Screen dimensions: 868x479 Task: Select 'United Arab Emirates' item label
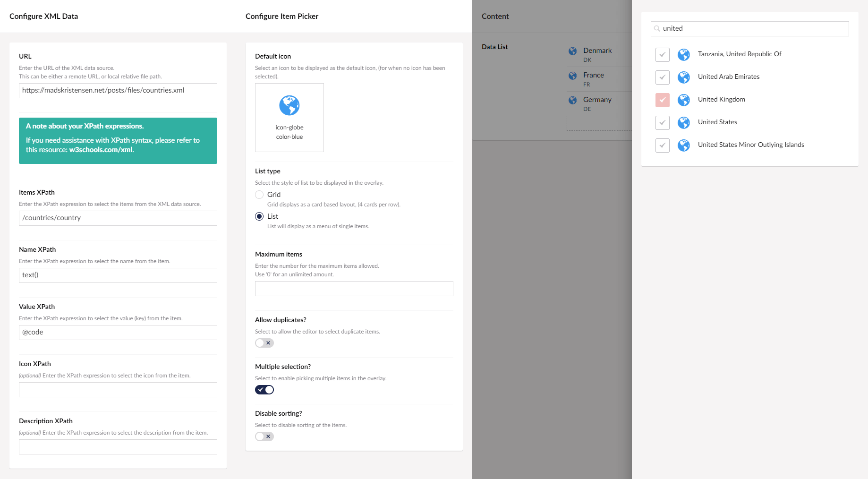point(729,77)
